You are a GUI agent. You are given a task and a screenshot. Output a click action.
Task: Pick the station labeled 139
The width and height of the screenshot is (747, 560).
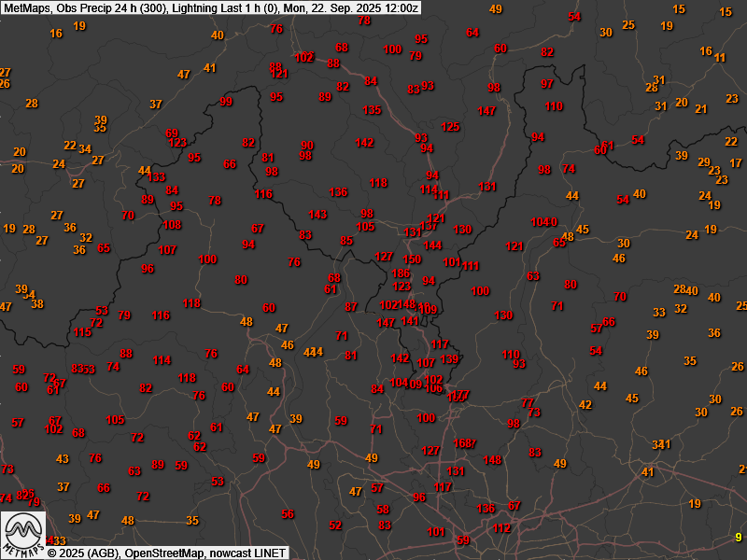(448, 359)
